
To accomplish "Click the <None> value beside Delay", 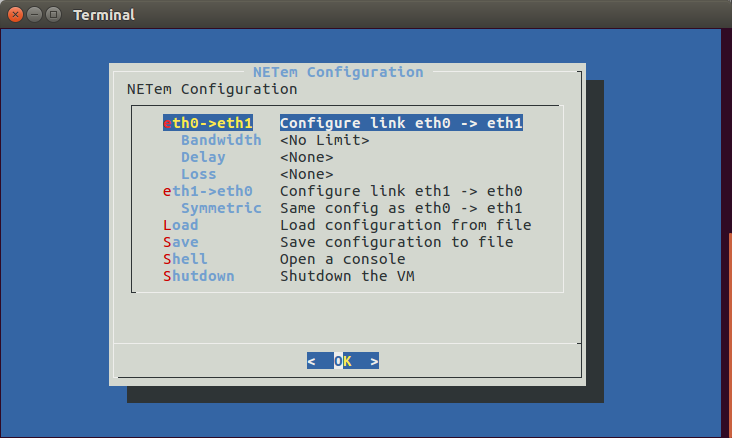I will (x=307, y=157).
